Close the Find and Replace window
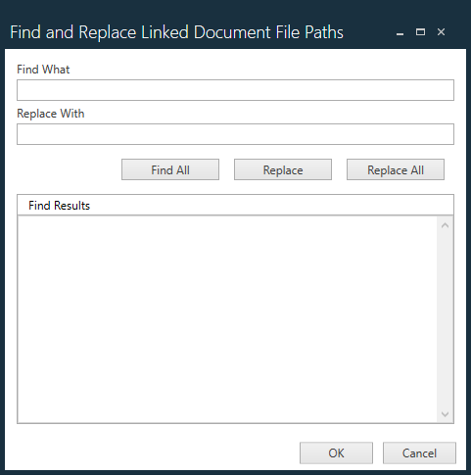Image resolution: width=471 pixels, height=476 pixels. 441,32
